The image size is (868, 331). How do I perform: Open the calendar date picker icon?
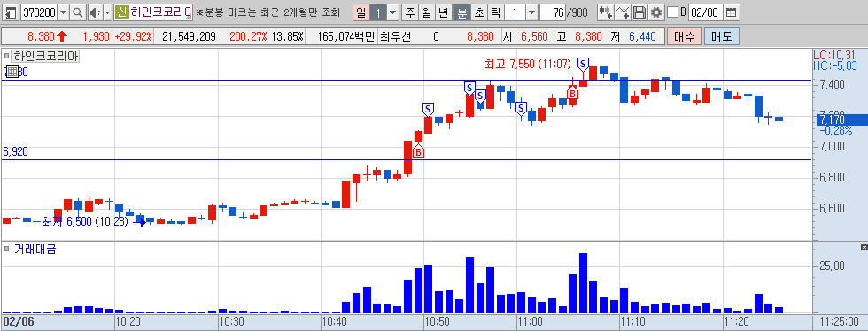732,12
